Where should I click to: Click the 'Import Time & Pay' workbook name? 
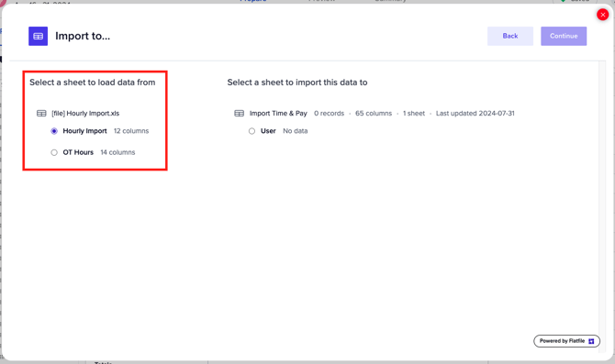[278, 114]
